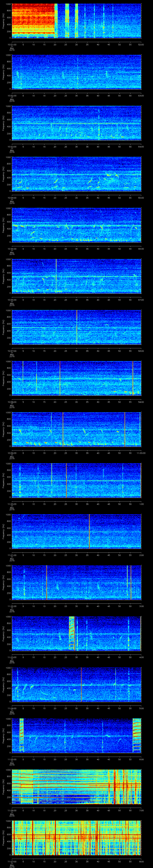Click the spectrogram panel starting at 11:01:00

point(76,531)
